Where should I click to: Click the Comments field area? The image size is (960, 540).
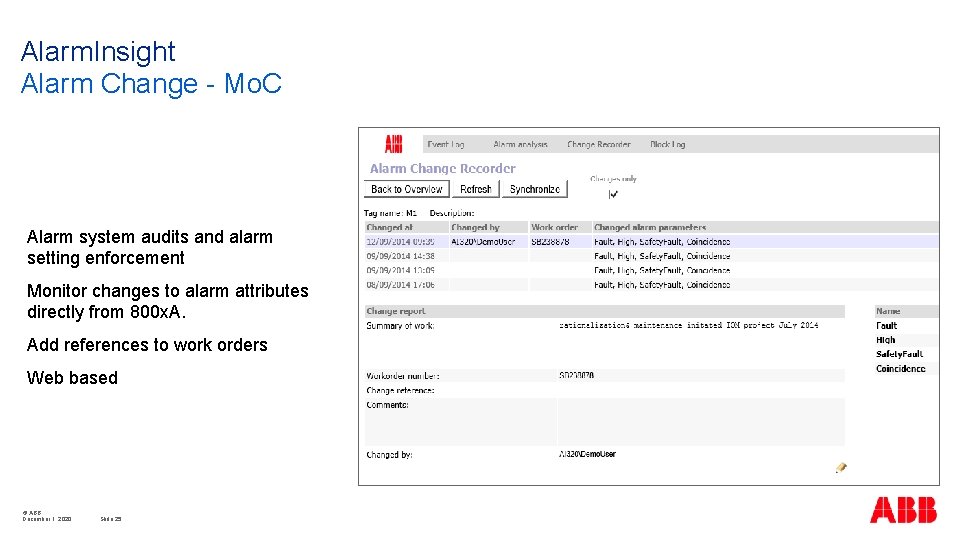701,421
